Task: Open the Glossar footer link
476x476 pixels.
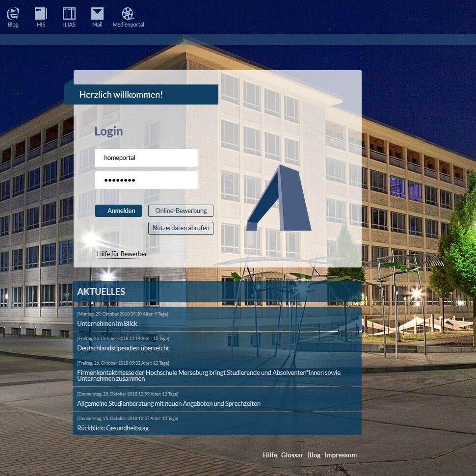Action: (x=292, y=455)
